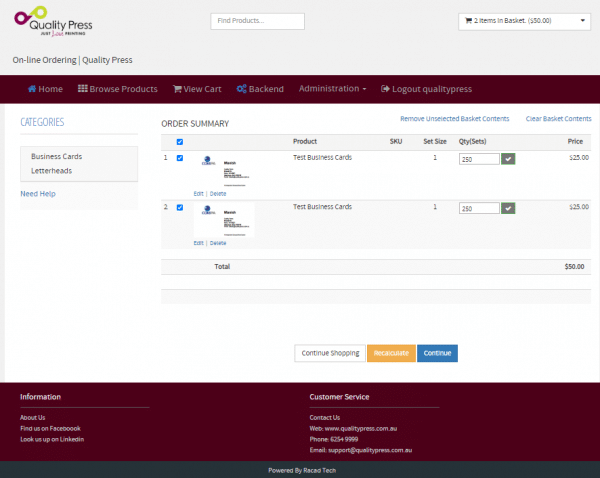Click the Find Products search field
Image resolution: width=600 pixels, height=478 pixels.
point(257,21)
